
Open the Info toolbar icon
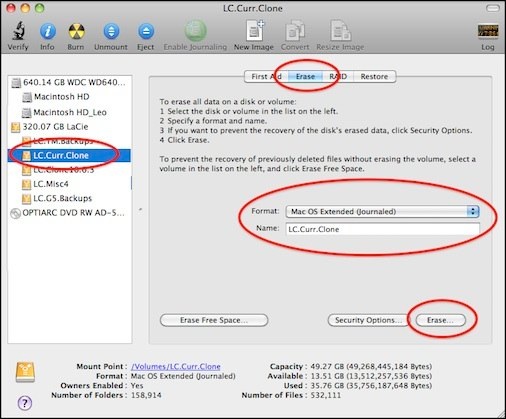click(48, 32)
